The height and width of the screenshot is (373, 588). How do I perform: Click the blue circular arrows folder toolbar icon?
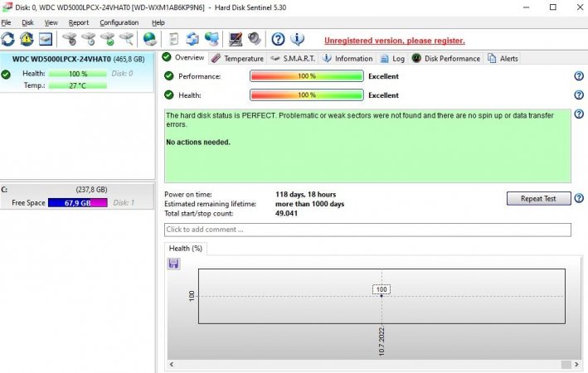click(x=192, y=39)
